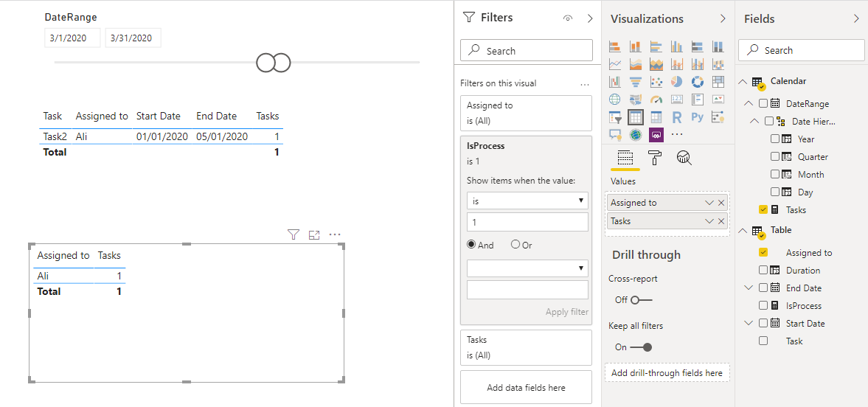Select the filled map visualization
This screenshot has height=407, width=868.
coord(636,100)
